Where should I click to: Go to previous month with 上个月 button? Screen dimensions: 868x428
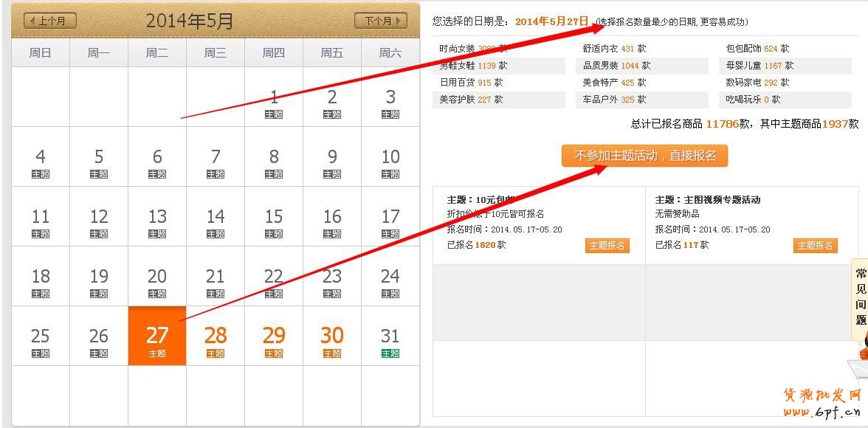point(50,21)
